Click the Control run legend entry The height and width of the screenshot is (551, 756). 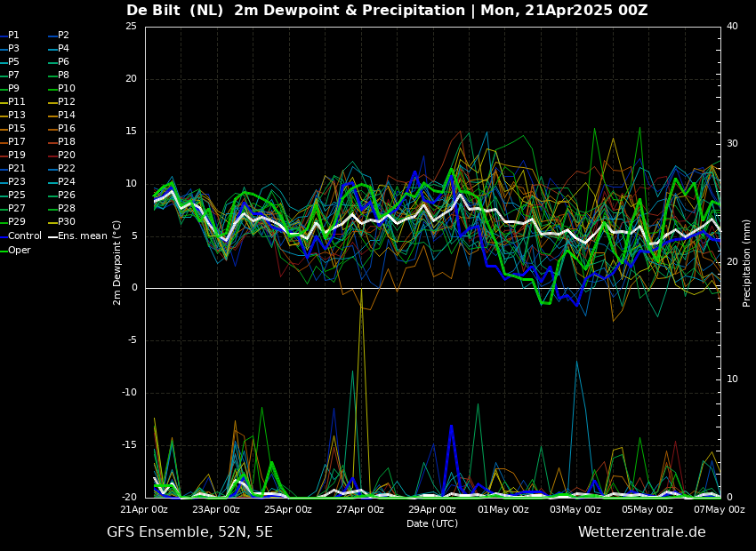click(21, 236)
